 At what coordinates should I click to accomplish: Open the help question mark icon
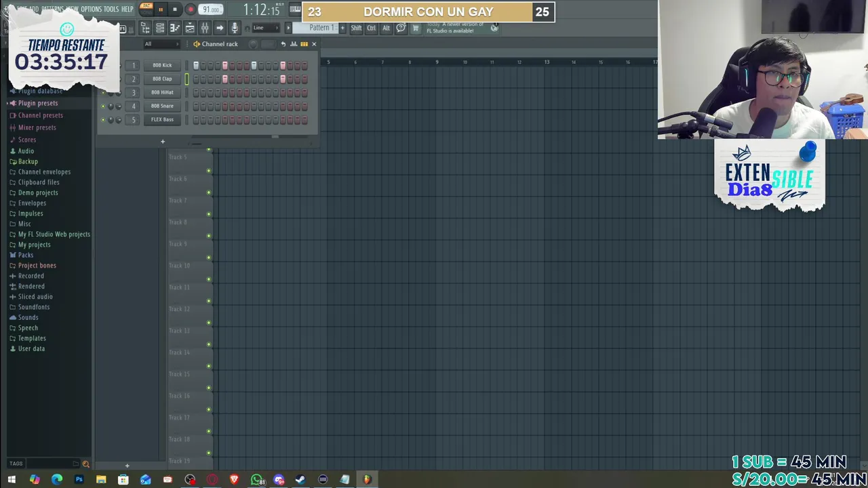click(401, 28)
